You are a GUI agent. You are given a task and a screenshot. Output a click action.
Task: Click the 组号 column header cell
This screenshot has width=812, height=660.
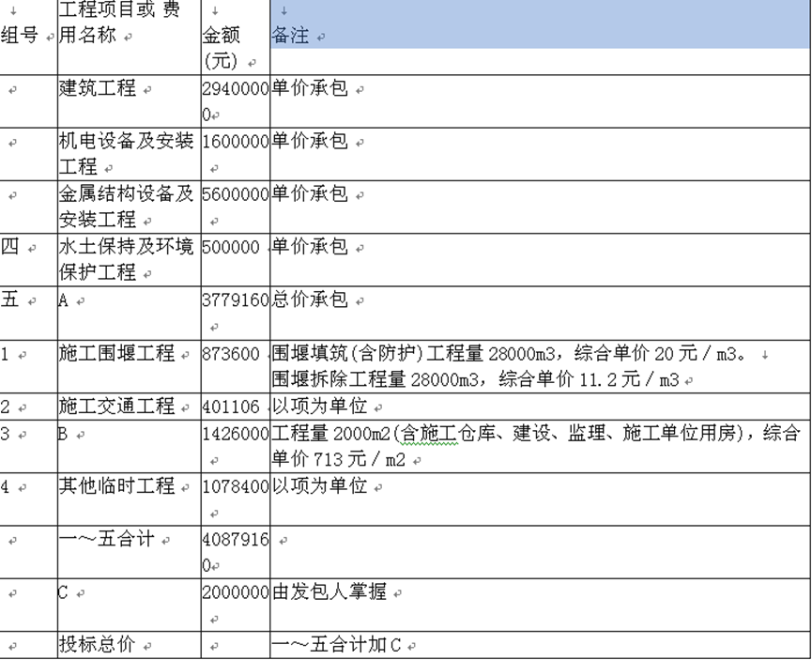click(x=26, y=36)
